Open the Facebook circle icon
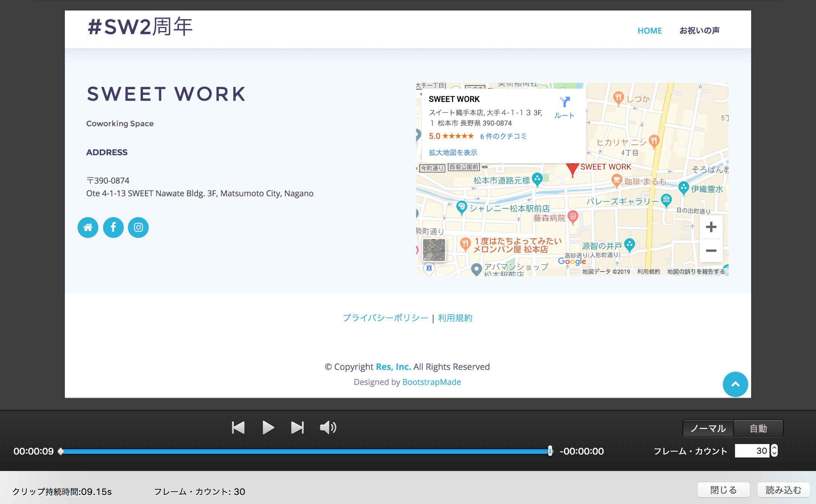This screenshot has width=816, height=504. [113, 227]
